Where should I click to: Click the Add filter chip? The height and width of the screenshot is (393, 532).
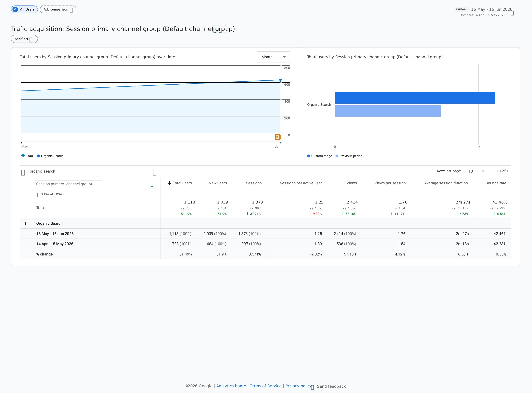pyautogui.click(x=24, y=39)
